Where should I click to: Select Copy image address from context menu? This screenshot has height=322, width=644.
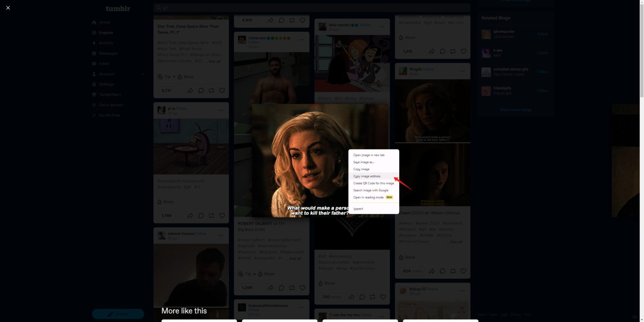pos(366,176)
